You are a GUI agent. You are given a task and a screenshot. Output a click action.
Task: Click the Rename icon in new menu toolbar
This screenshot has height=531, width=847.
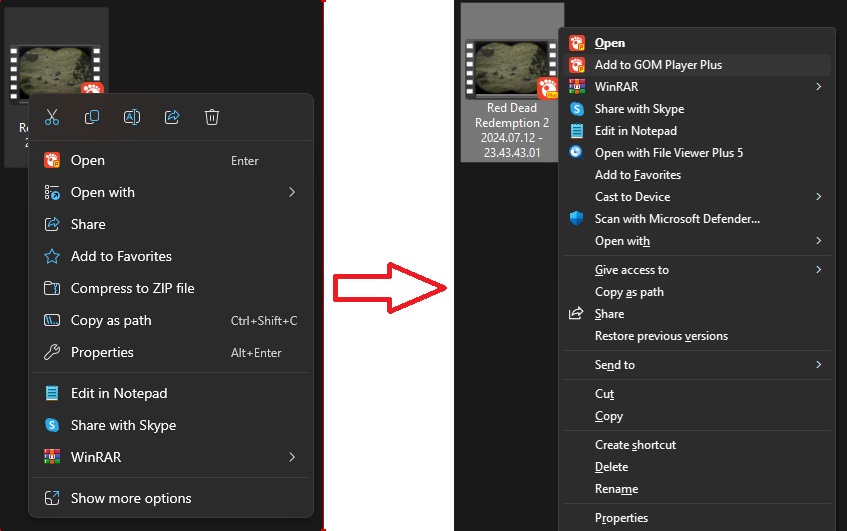[x=132, y=117]
